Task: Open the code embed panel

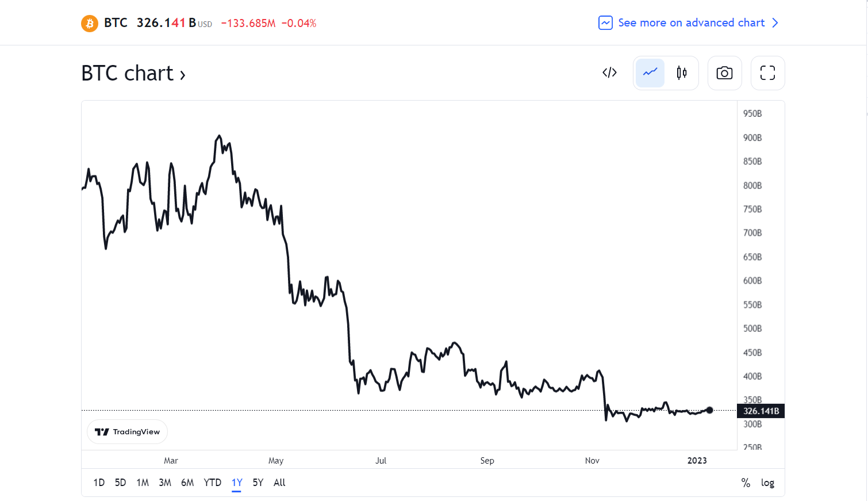Action: (609, 72)
